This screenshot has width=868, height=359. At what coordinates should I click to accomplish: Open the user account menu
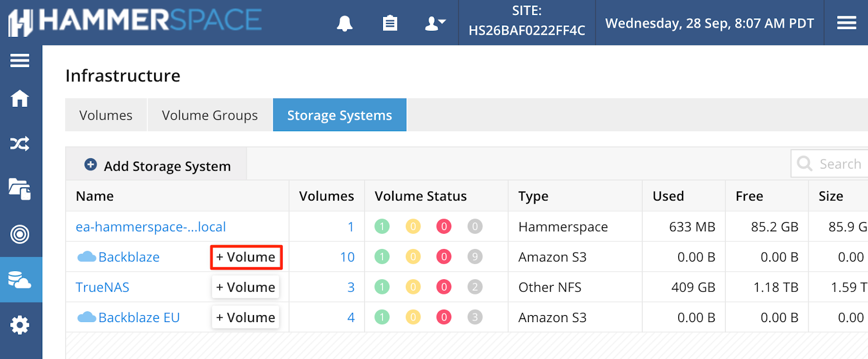(435, 23)
